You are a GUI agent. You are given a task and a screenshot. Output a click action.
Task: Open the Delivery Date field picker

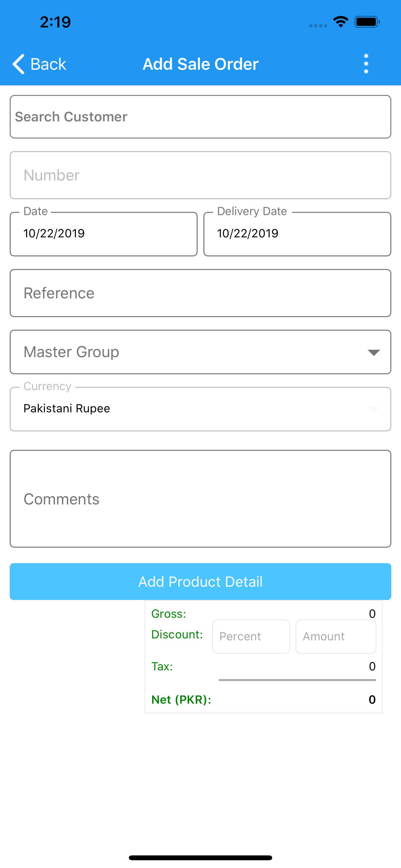pos(297,234)
